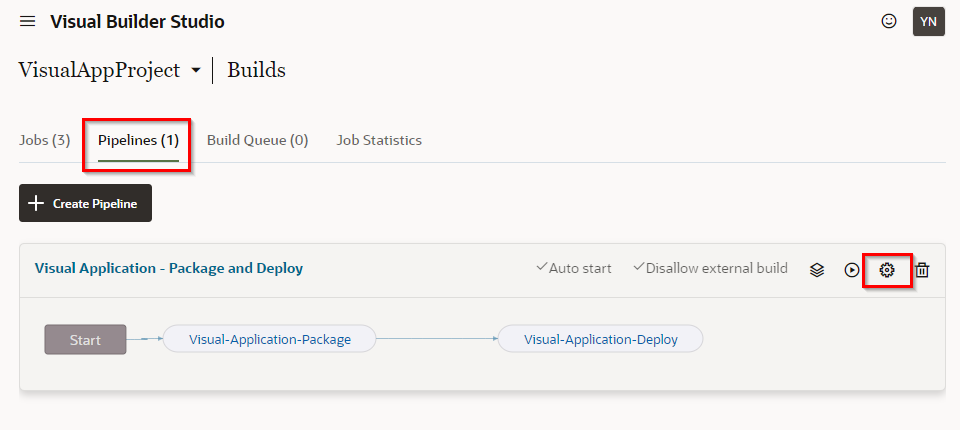Image resolution: width=960 pixels, height=430 pixels.
Task: Click the Create Pipeline button
Action: click(85, 203)
